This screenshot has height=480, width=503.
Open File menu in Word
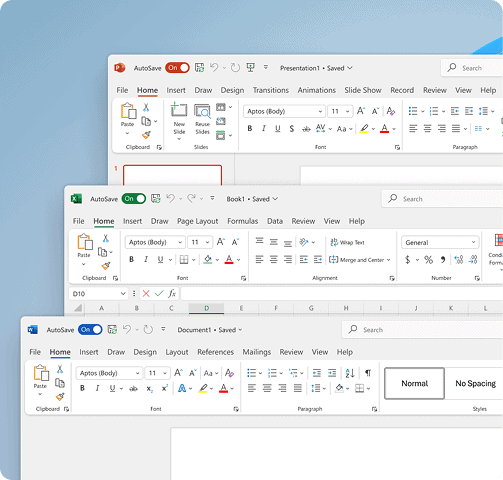click(x=35, y=352)
